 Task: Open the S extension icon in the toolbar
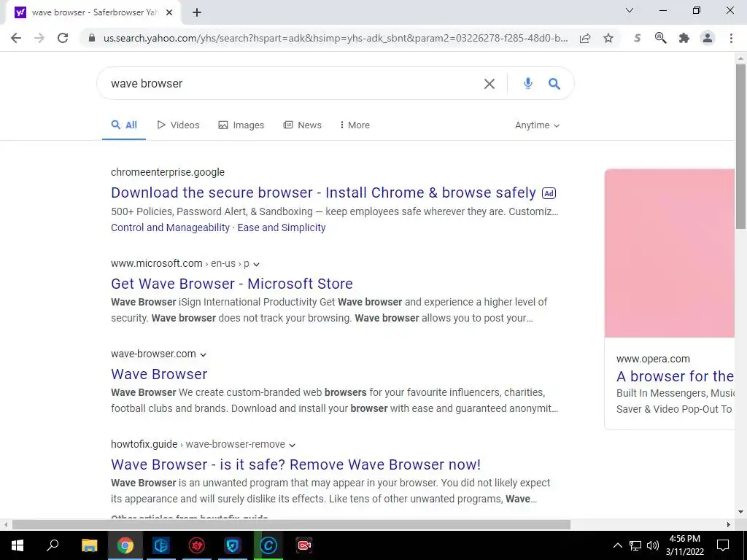[637, 38]
